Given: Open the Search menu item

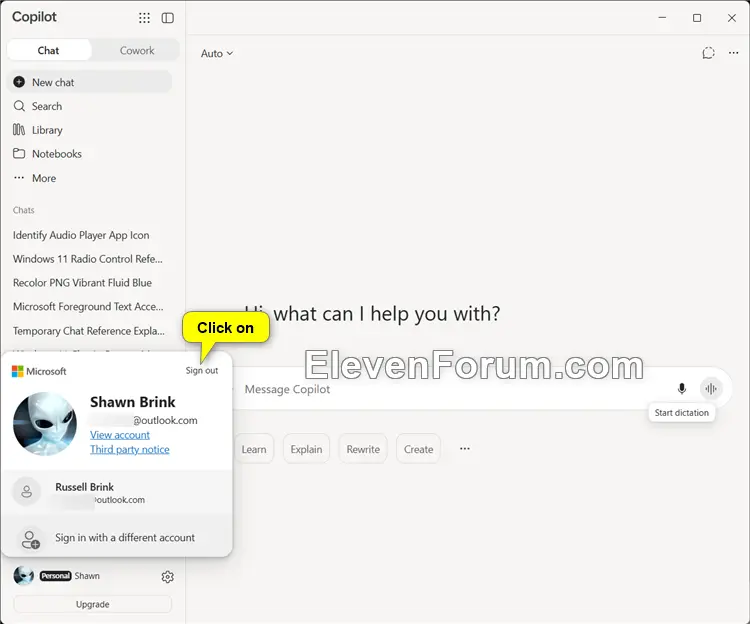Looking at the screenshot, I should [89, 106].
